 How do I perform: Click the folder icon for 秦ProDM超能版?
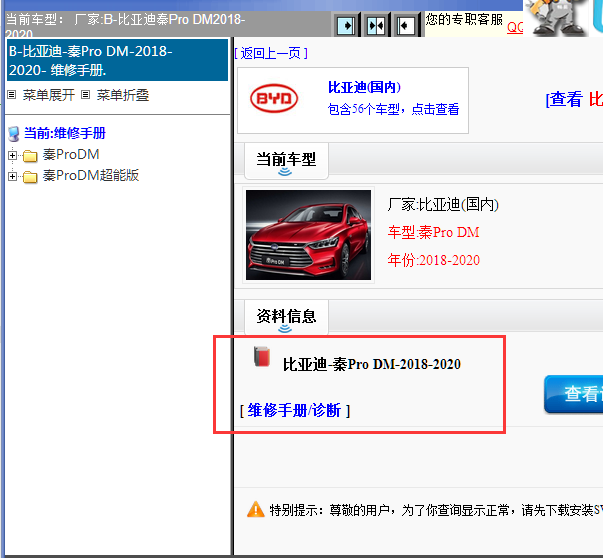point(30,177)
